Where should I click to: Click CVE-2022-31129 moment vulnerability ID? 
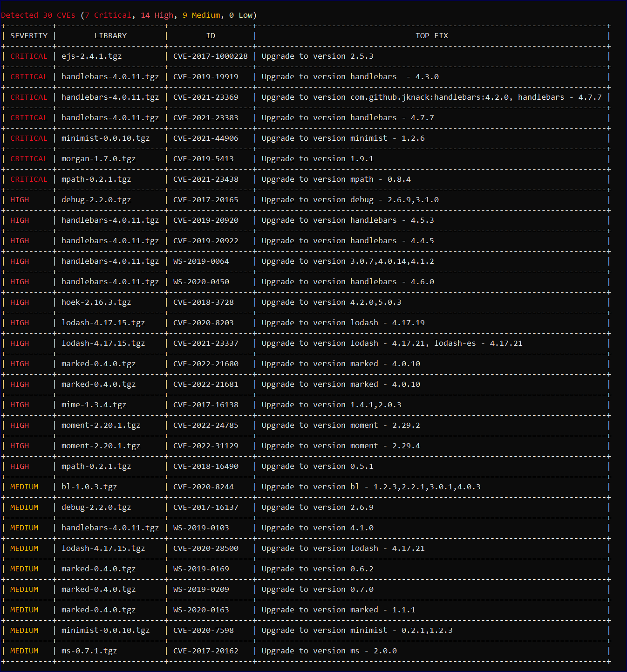click(205, 446)
